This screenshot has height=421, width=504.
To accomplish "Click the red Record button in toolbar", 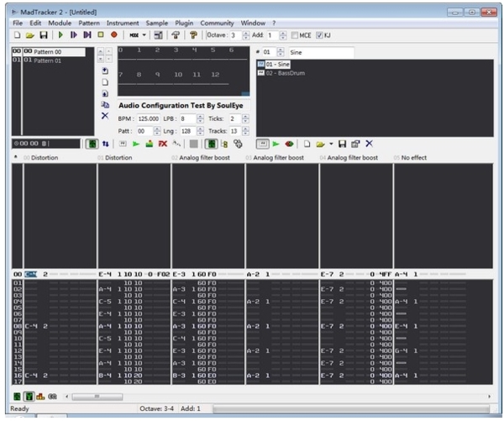I will [x=113, y=35].
